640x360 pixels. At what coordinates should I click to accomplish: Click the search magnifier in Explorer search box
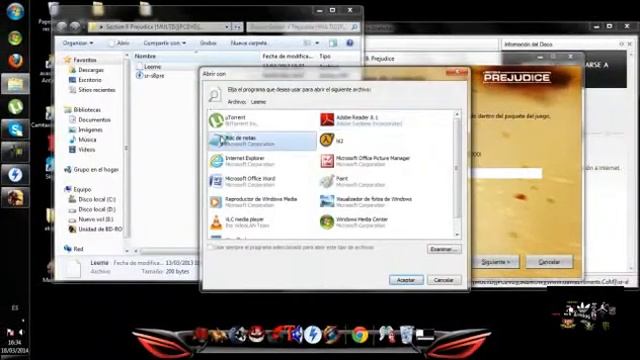(x=354, y=27)
